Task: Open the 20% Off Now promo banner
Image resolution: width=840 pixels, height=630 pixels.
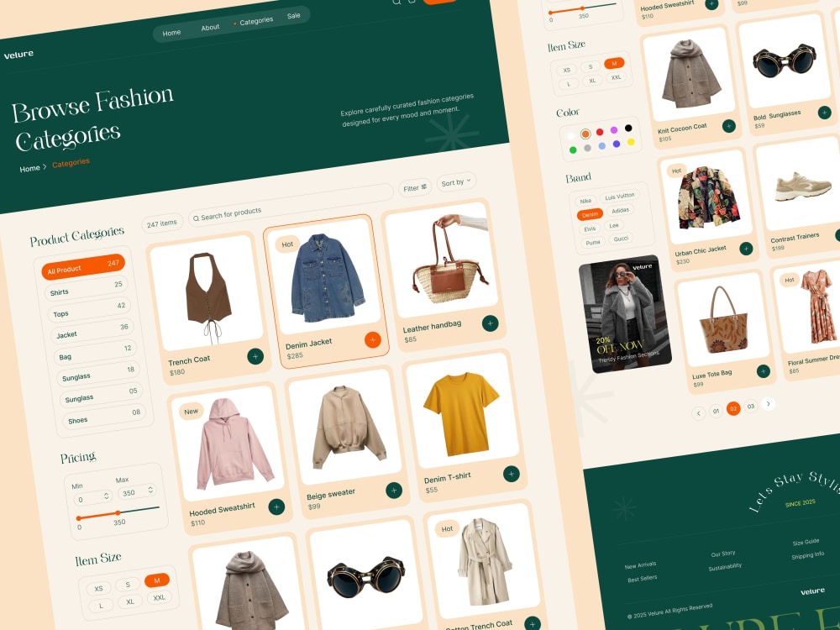Action: [x=625, y=314]
